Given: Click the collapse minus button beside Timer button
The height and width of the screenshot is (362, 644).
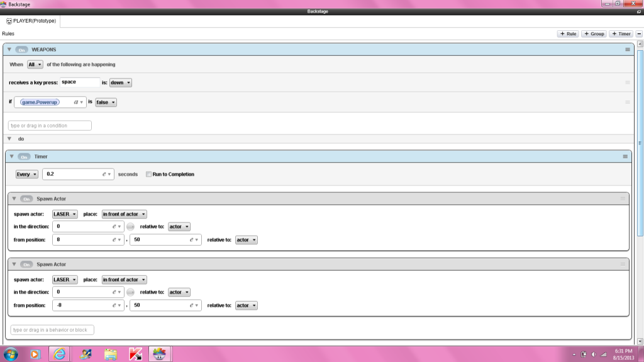Looking at the screenshot, I should [x=638, y=34].
